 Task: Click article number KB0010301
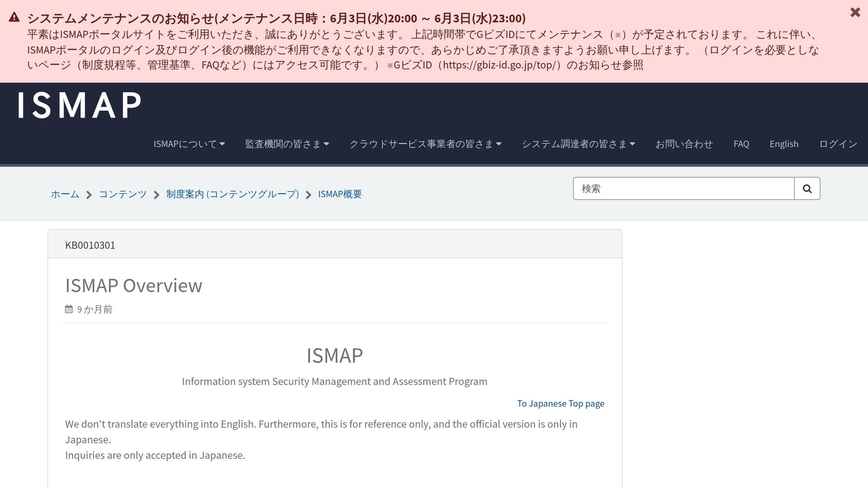(90, 245)
